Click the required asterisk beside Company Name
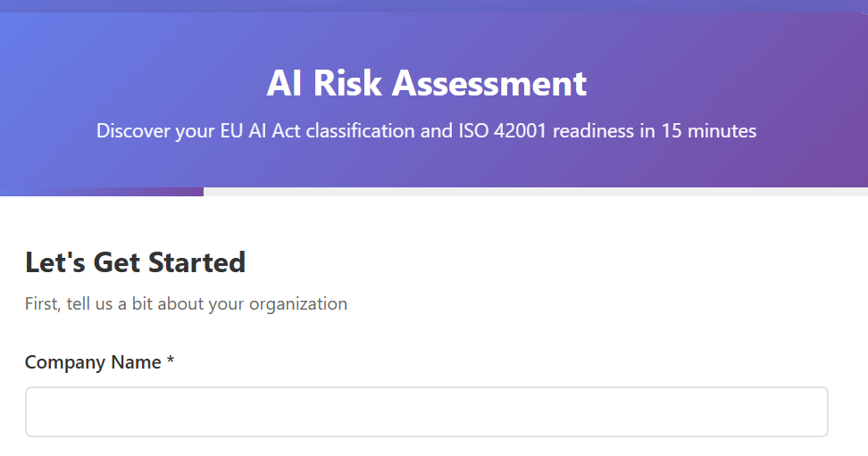The height and width of the screenshot is (456, 868). tap(170, 362)
